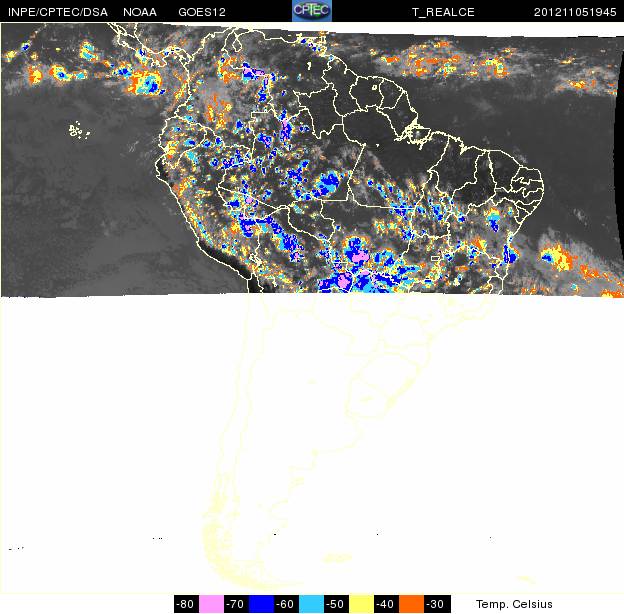Click the -70 legend value
Screen dimensions: 624x614
236,604
